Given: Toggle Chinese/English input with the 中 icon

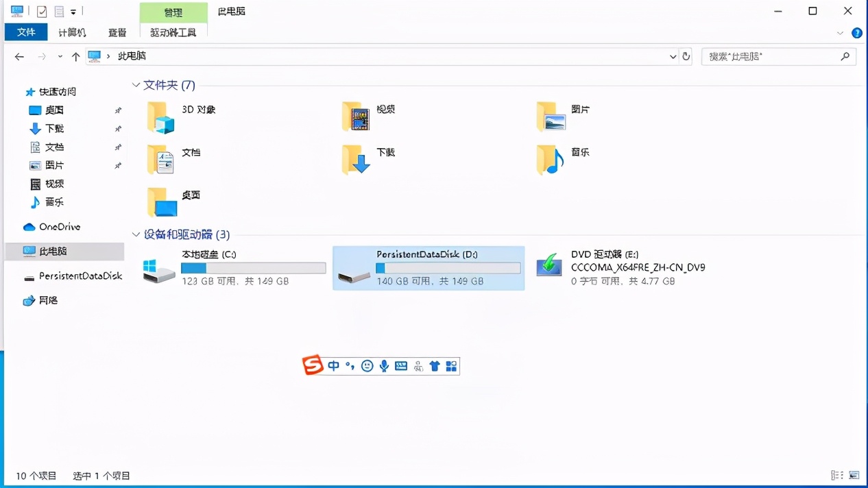Looking at the screenshot, I should tap(333, 365).
